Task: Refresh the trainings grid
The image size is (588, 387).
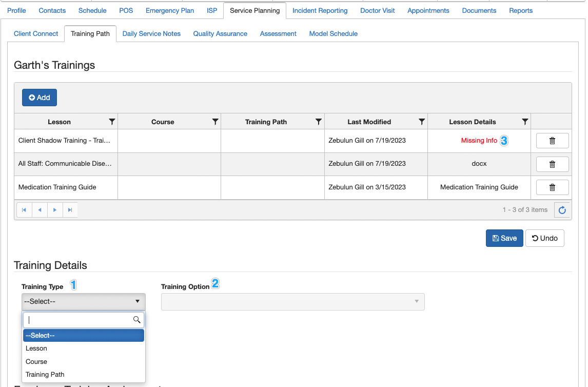Action: [x=562, y=210]
